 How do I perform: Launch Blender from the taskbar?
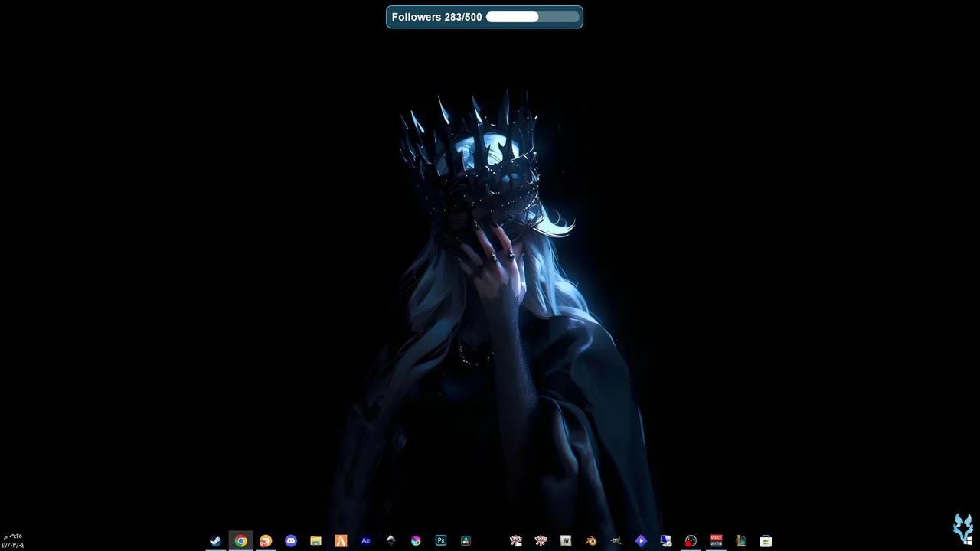coord(590,541)
